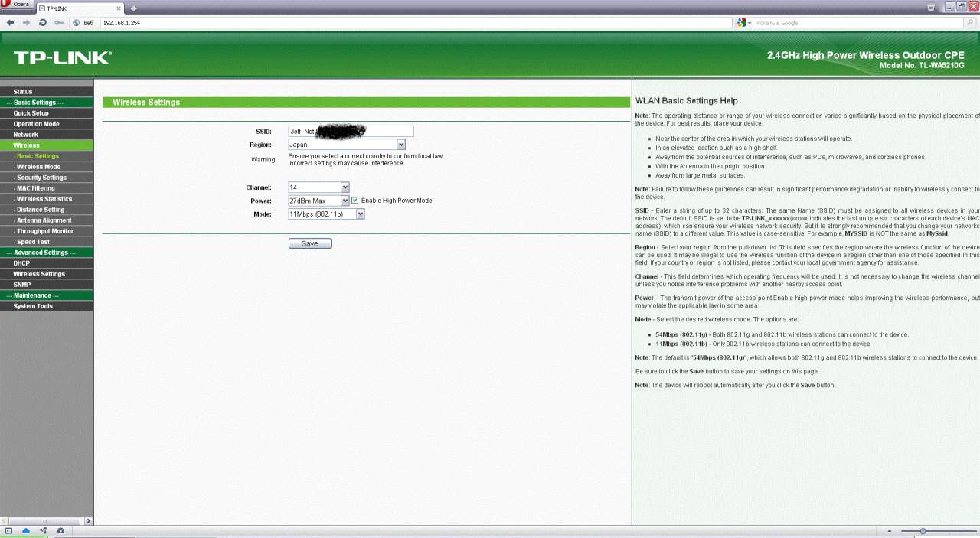Open the Mode dropdown showing 11Mbps (802.11b)
Image resolution: width=980 pixels, height=538 pixels.
point(326,214)
